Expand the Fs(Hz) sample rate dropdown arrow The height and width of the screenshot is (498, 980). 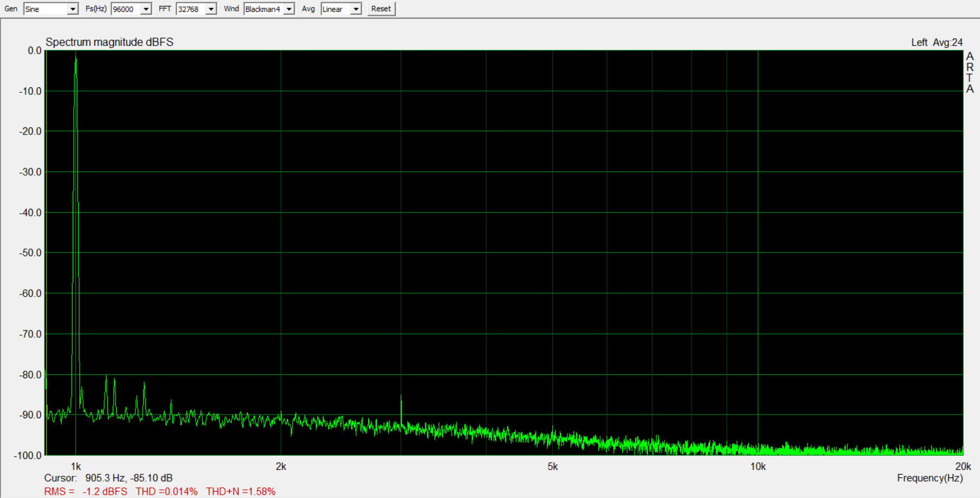tap(146, 9)
